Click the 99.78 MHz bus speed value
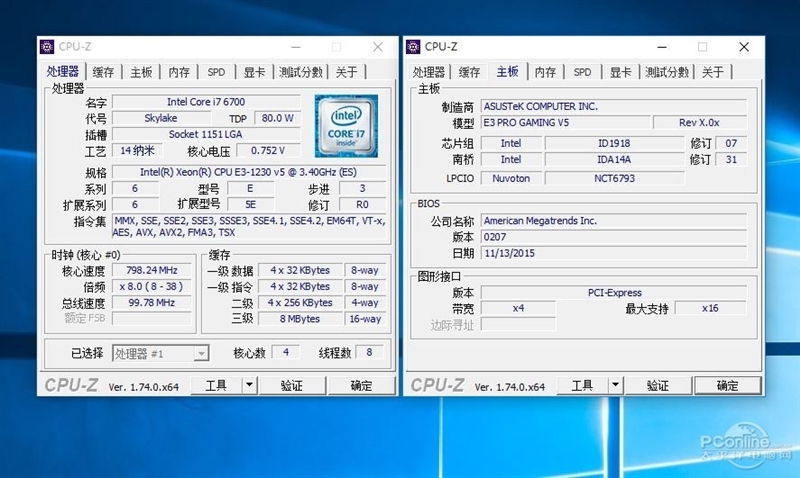This screenshot has height=478, width=800. point(152,303)
